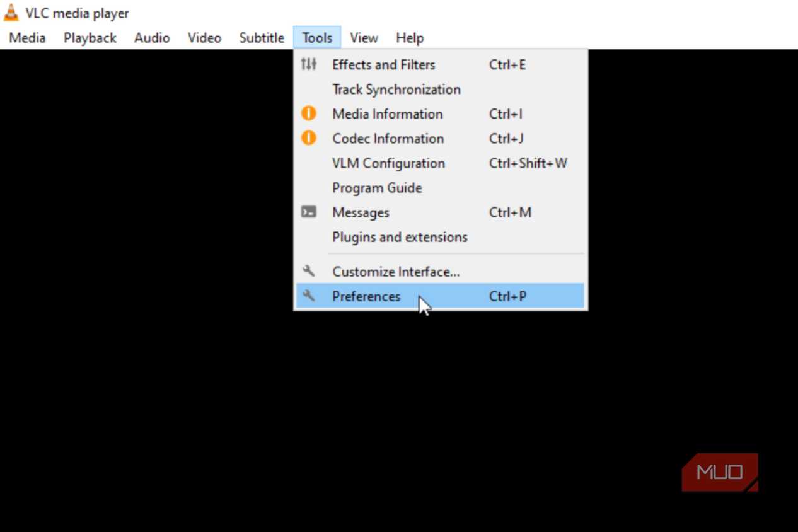Screen dimensions: 798x532
Task: Click the orange Codec Information icon
Action: 308,138
